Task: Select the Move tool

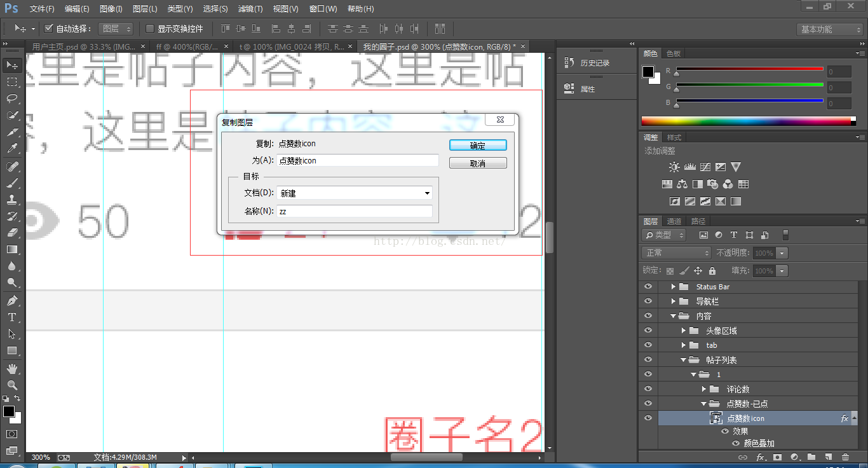Action: [12, 65]
